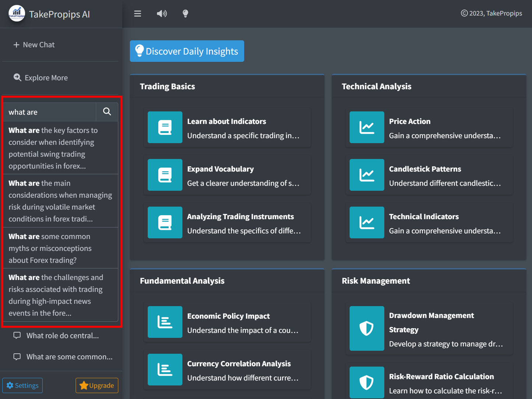Click the Analyzing Trading Instruments book icon

[x=165, y=222]
